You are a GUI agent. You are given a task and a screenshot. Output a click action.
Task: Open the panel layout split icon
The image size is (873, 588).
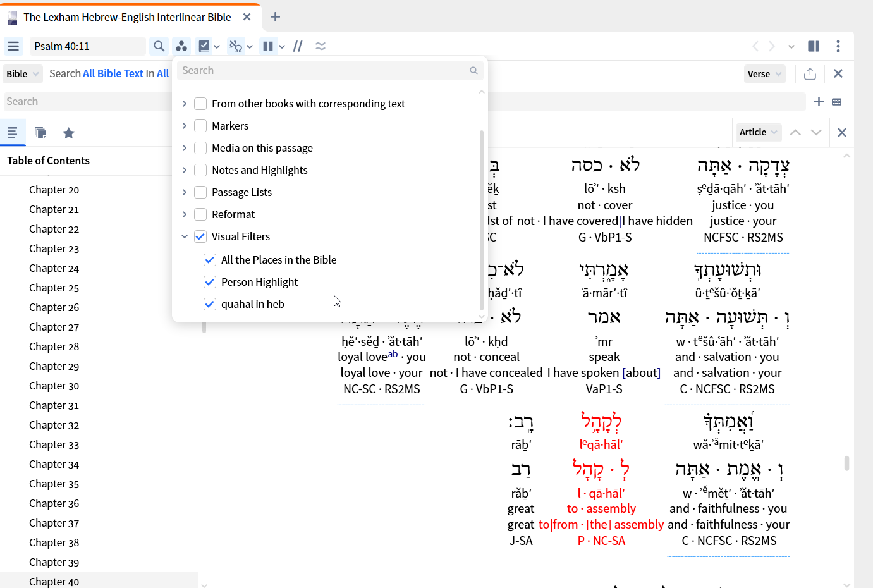tap(814, 46)
